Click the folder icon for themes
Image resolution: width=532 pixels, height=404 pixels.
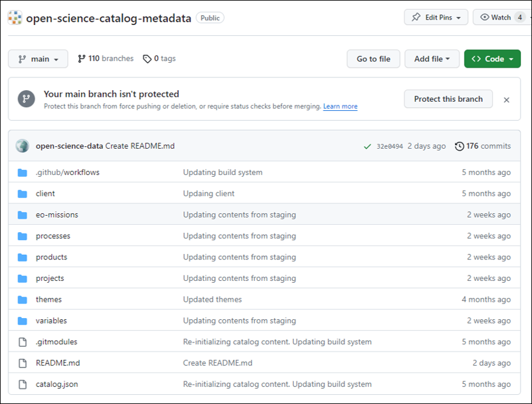23,300
